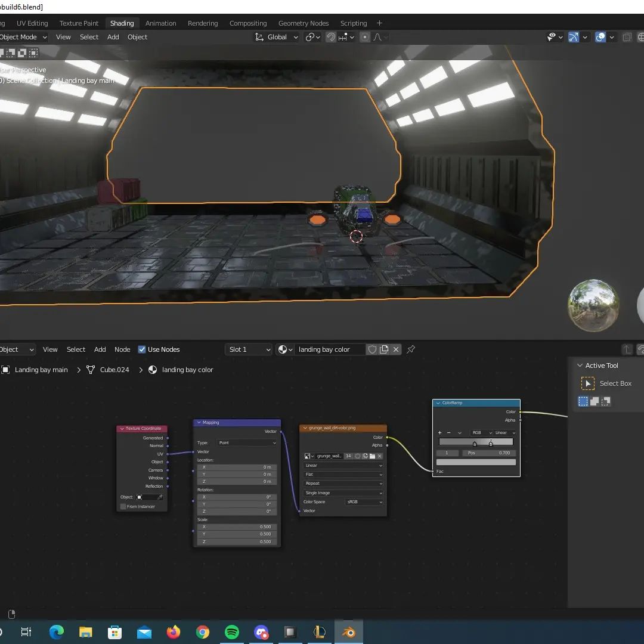
Task: Open the Color Space sRGB dropdown
Action: point(364,502)
